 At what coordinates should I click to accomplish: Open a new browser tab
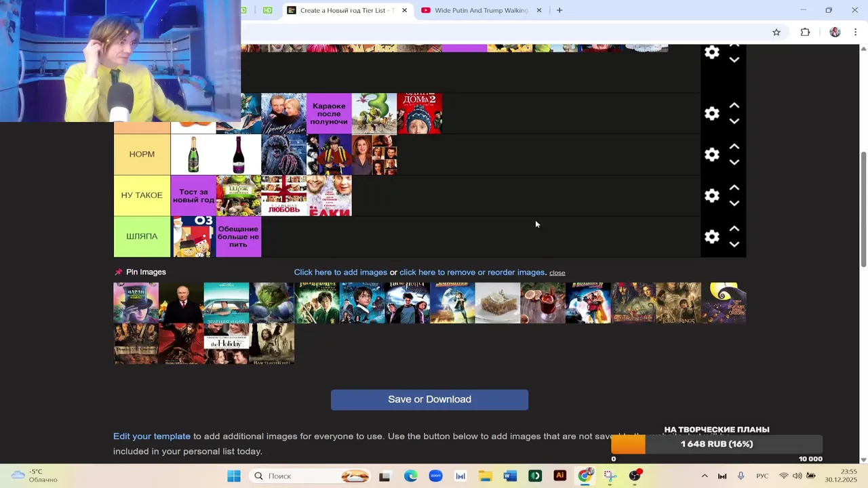pos(559,10)
